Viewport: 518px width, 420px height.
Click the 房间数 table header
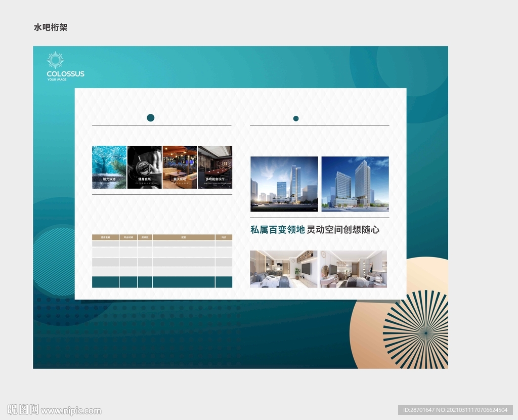[x=145, y=237]
